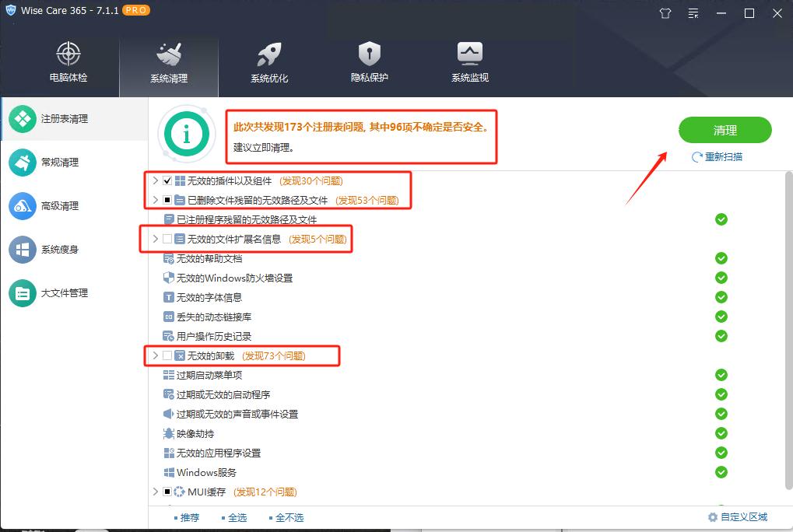The width and height of the screenshot is (793, 532).
Task: Click the 无效的插件以及组件 grid icon
Action: click(180, 181)
